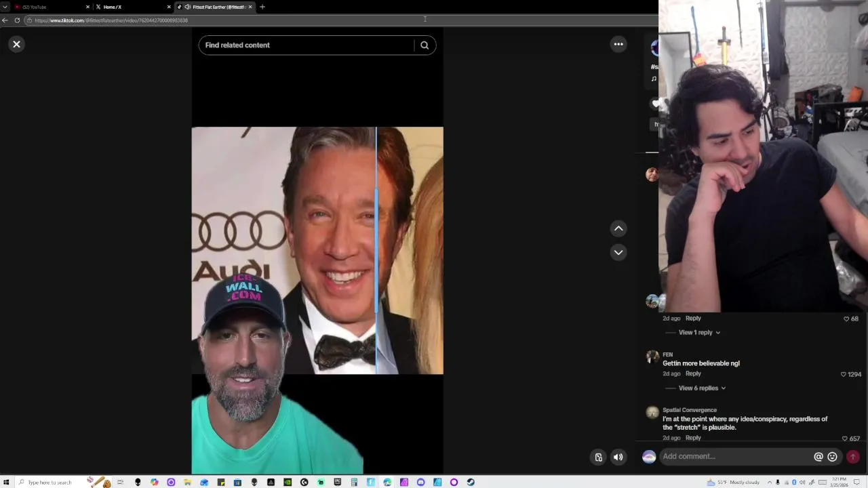Open Epic Games Launcher from the taskbar
The height and width of the screenshot is (488, 868).
[337, 482]
